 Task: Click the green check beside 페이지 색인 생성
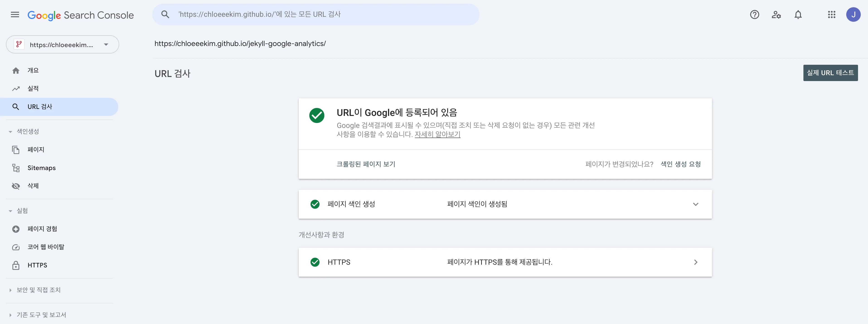click(x=315, y=204)
